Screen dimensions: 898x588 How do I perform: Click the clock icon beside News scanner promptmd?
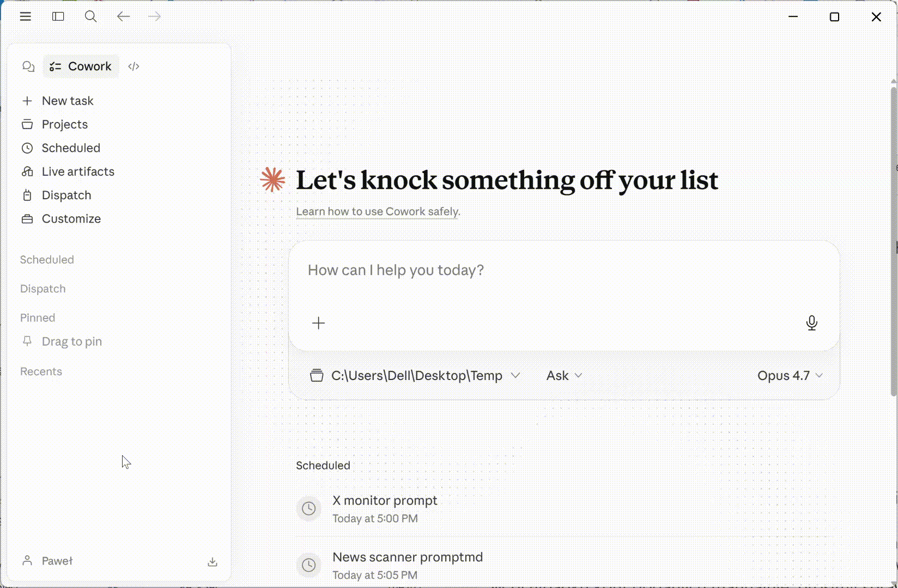point(308,565)
